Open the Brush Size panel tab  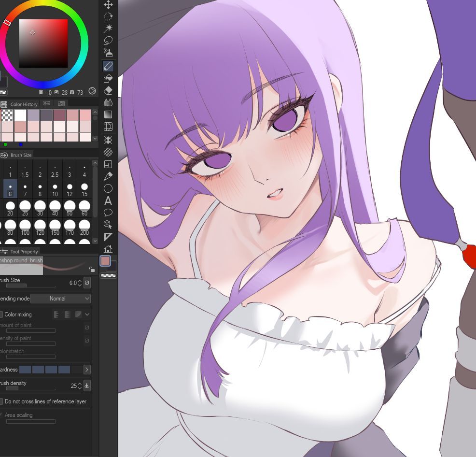17,155
